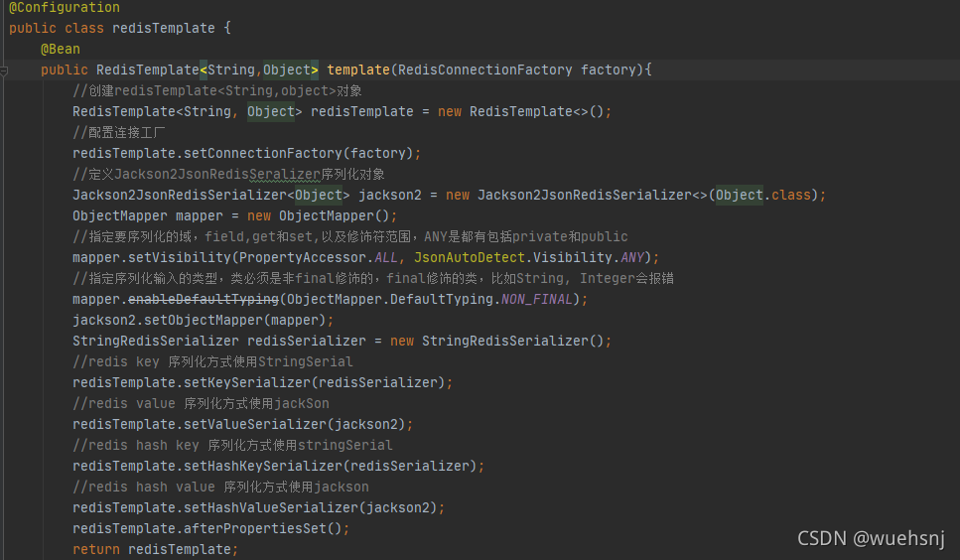
Task: Click the jackson2.setObjectMapper(mapper) line
Action: click(204, 320)
